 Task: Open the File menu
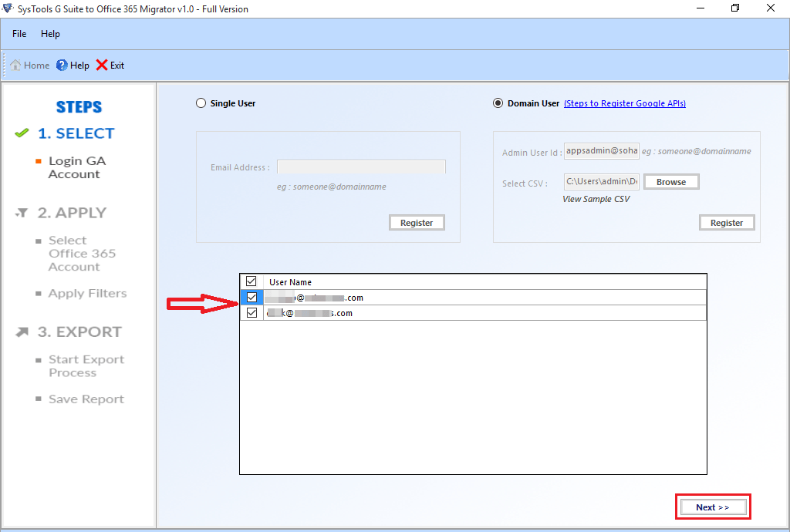tap(19, 34)
